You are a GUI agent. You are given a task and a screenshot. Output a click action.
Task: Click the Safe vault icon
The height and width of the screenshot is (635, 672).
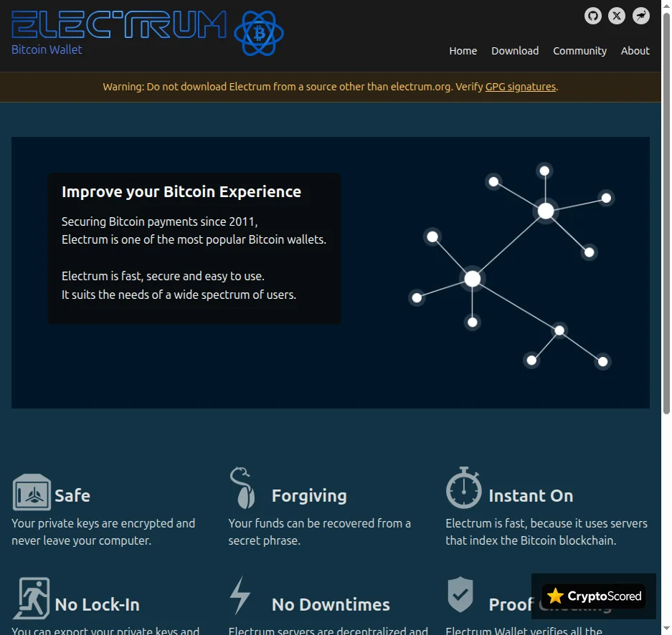pyautogui.click(x=32, y=492)
